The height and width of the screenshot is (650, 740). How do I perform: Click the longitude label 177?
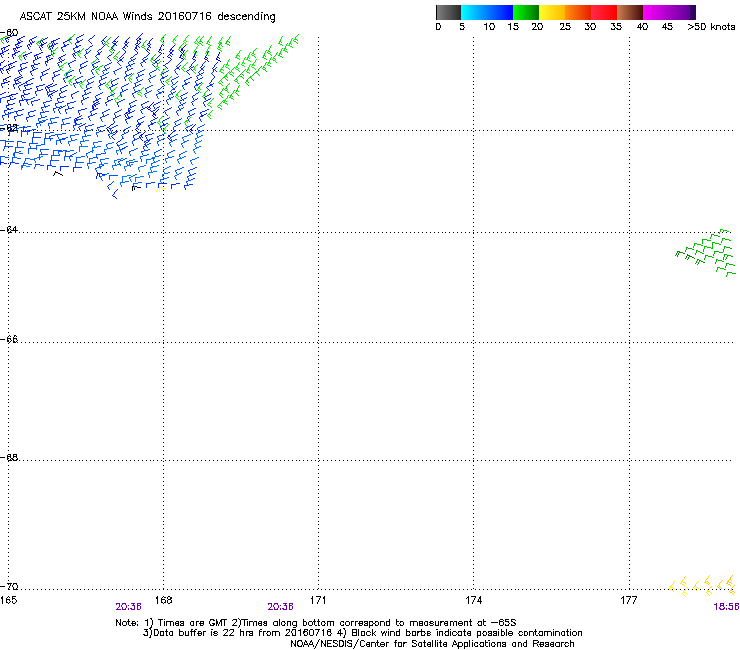pos(629,600)
